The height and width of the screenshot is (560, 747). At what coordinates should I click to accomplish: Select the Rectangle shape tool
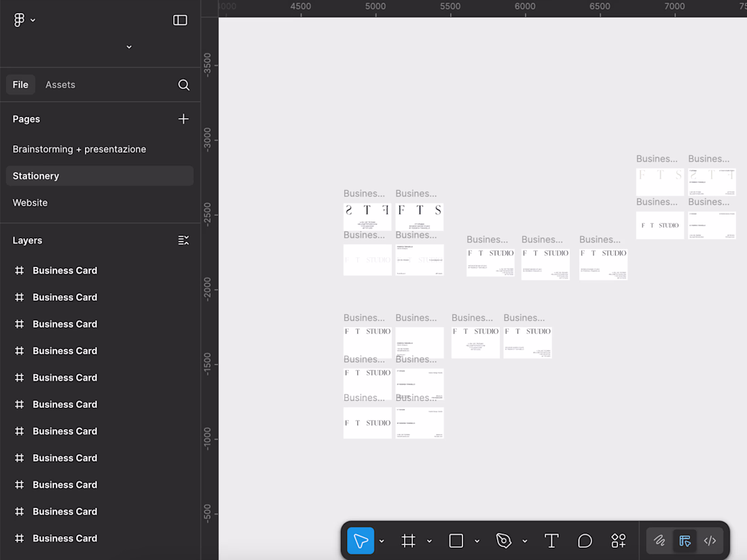(x=456, y=540)
